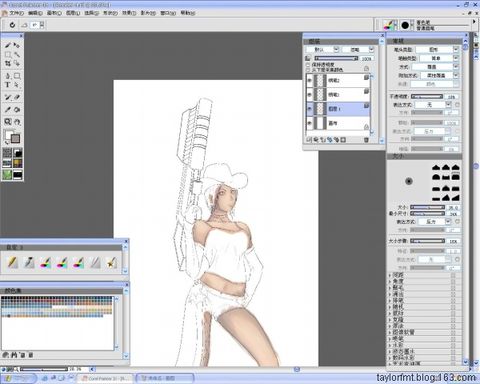The height and width of the screenshot is (384, 480).
Task: Open the 方式 method dropdown
Action: pyautogui.click(x=436, y=67)
